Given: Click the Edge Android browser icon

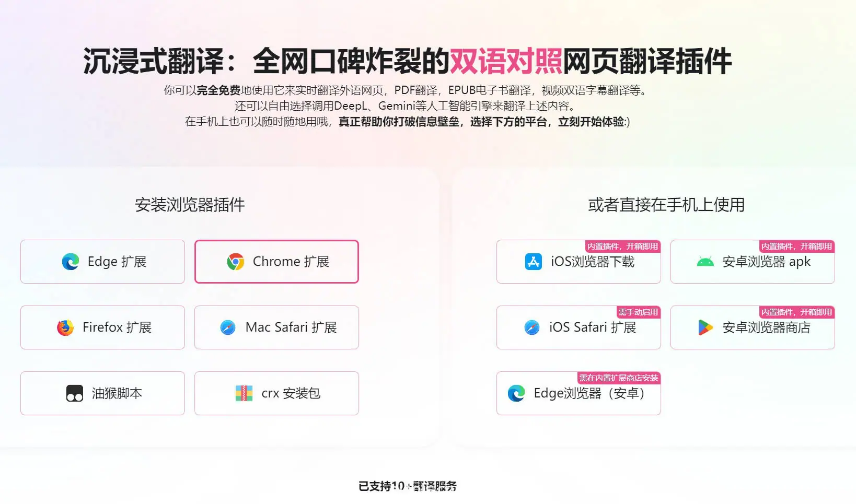Looking at the screenshot, I should click(516, 393).
